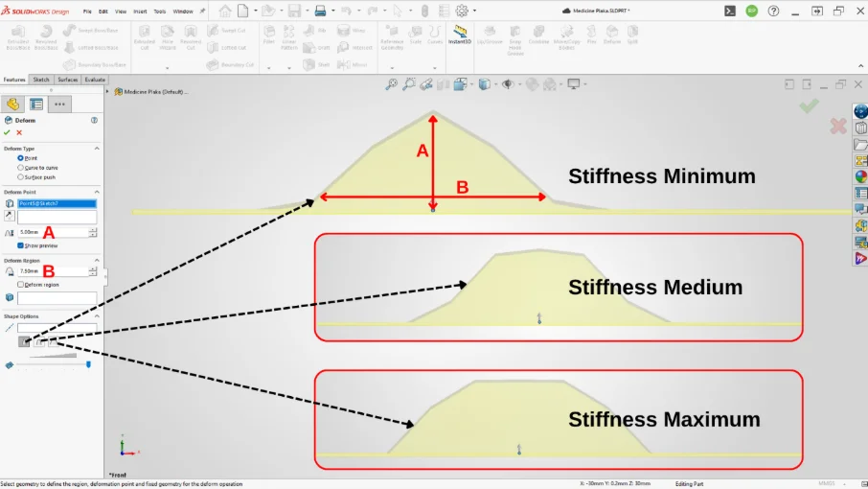Screen dimensions: 868x489
Task: Open the Display Style cube icon
Action: click(485, 84)
